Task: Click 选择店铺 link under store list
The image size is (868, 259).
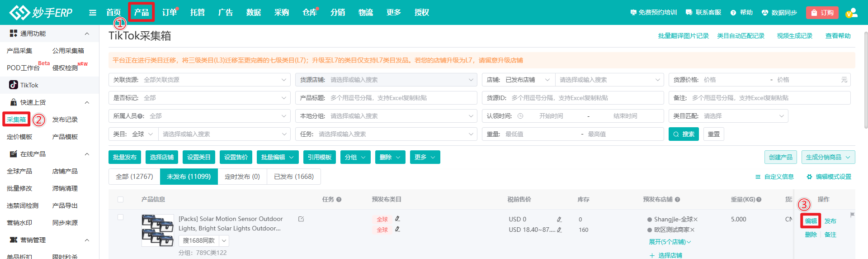Action: (665, 255)
